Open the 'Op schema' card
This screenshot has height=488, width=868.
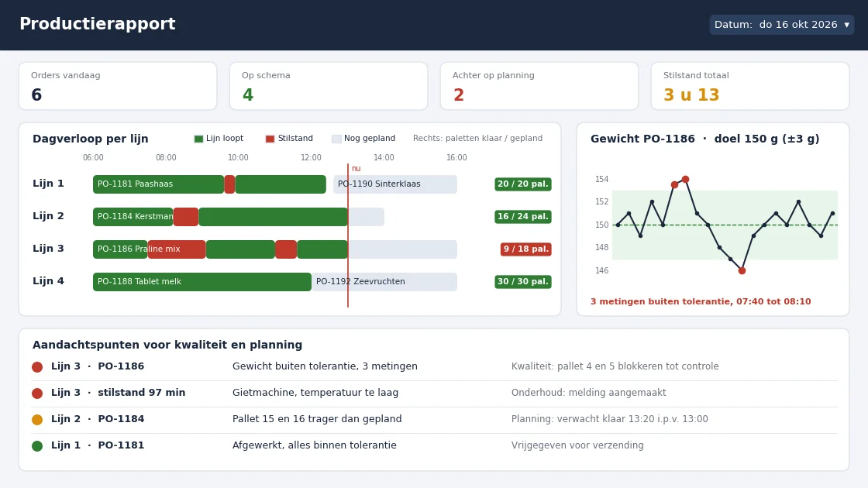coord(329,86)
